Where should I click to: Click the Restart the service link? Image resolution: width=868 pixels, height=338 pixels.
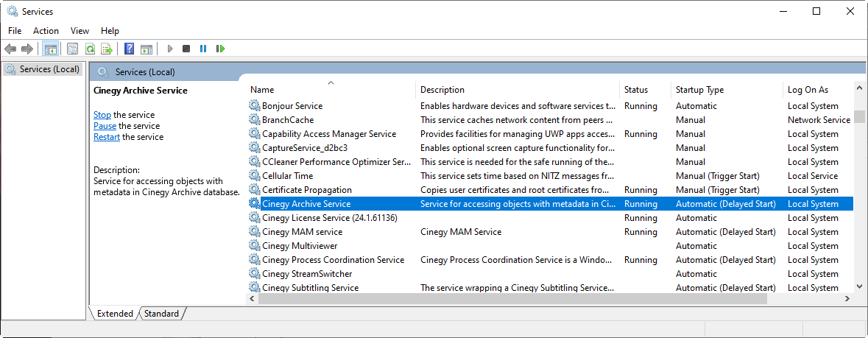coord(106,137)
